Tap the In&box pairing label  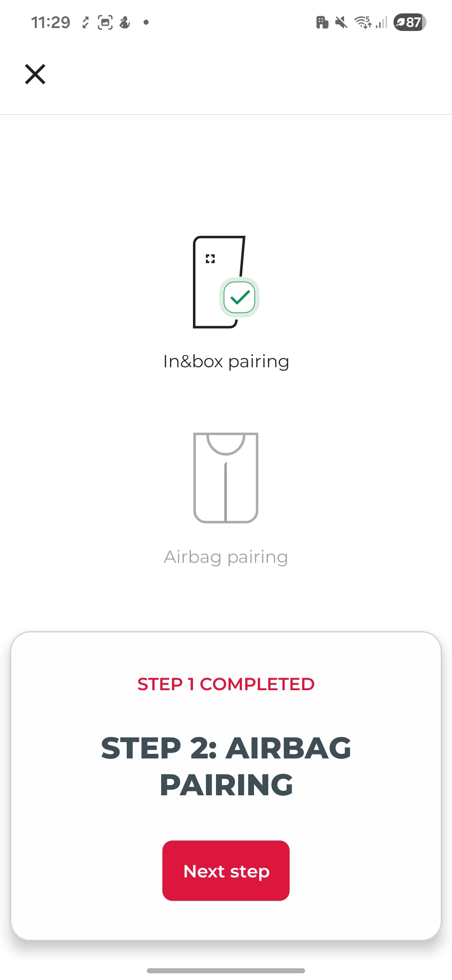226,361
